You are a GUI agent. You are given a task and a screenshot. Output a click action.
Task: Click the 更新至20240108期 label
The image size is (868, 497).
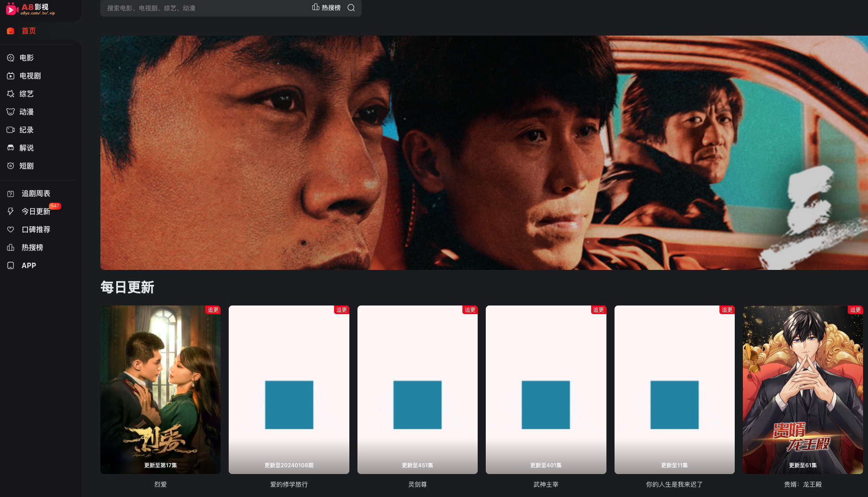click(289, 465)
